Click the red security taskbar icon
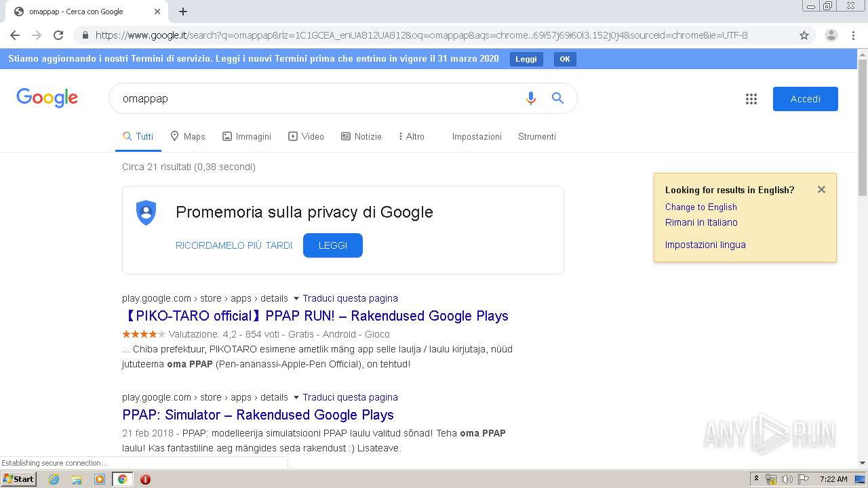This screenshot has height=488, width=868. coord(145,479)
